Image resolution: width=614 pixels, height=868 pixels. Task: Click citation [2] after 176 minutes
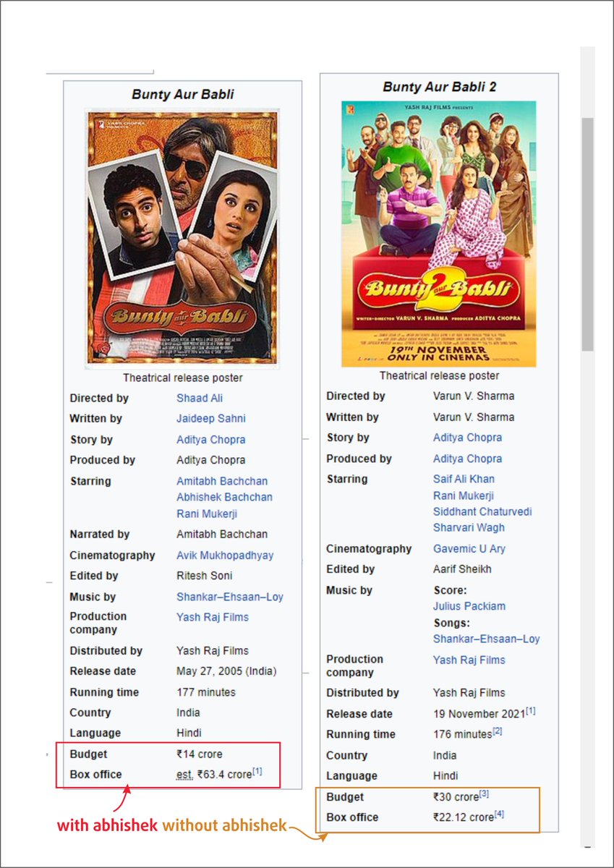point(498,731)
